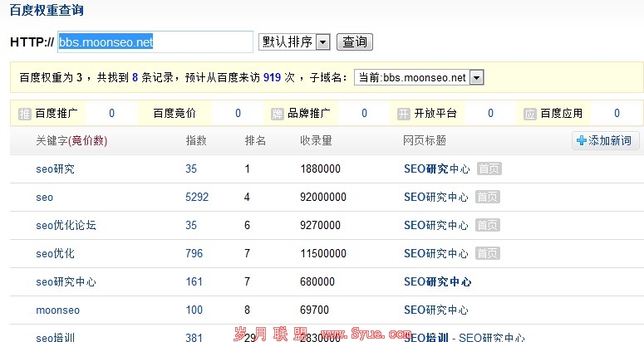Viewport: 644px width, 342px height.
Task: Open keyword link moonseo
Action: click(58, 310)
